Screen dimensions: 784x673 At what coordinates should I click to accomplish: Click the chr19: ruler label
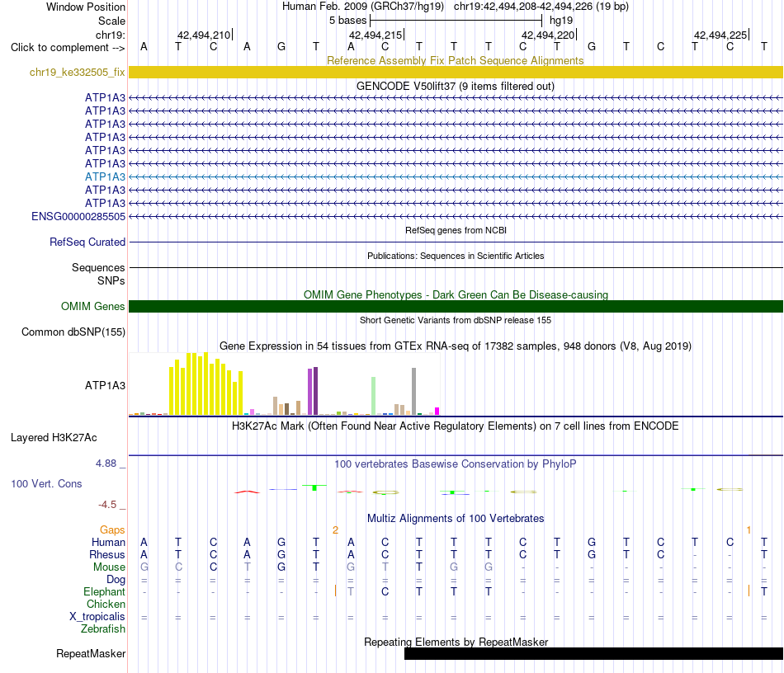pyautogui.click(x=110, y=35)
